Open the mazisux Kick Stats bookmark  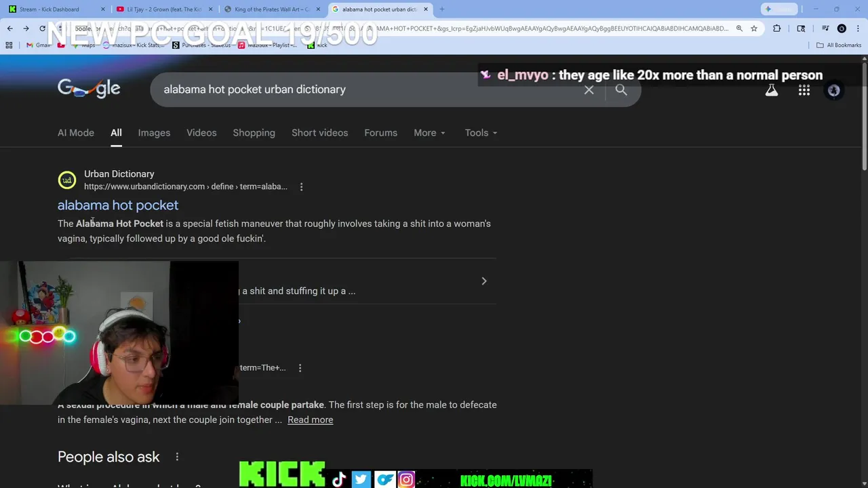(134, 45)
